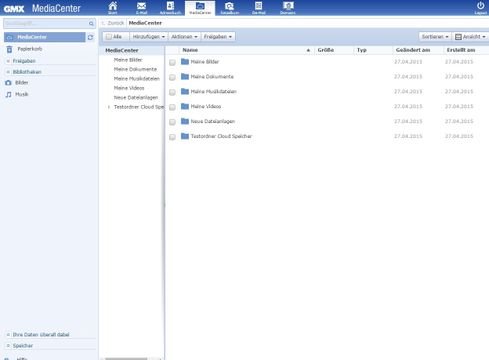Click the Papierkorb trash bin icon
489x360 pixels.
(x=9, y=49)
